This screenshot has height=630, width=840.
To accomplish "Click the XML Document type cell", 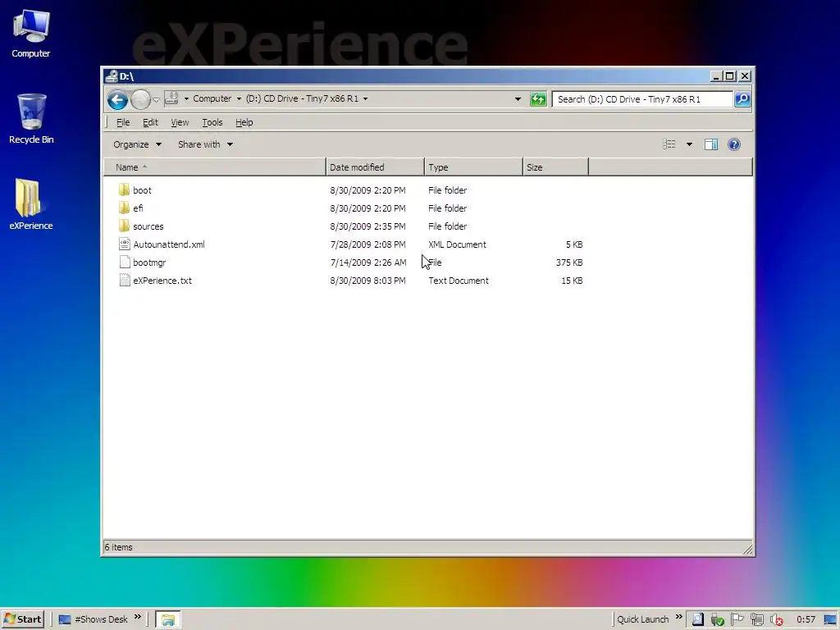I will point(457,244).
